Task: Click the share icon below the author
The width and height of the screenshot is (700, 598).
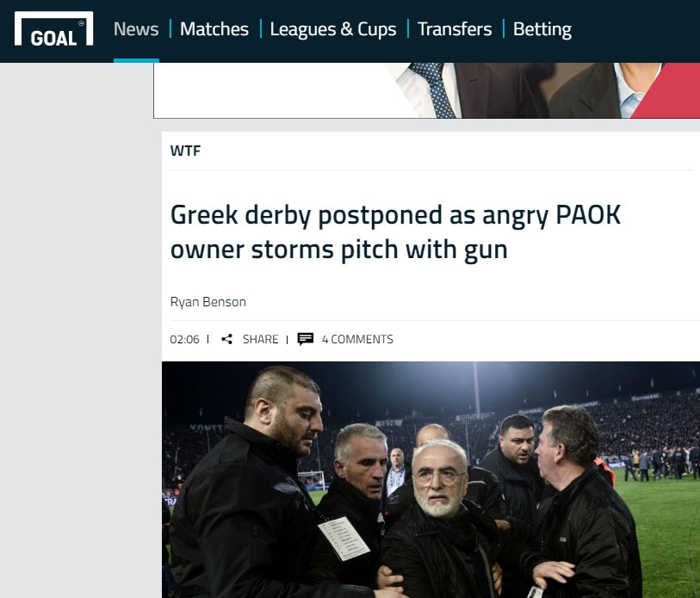Action: (226, 339)
